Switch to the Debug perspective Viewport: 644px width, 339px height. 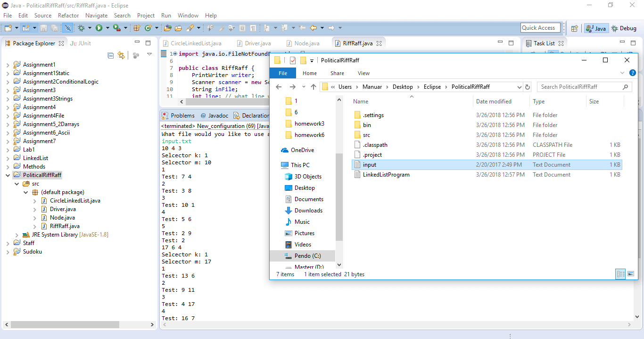click(624, 28)
